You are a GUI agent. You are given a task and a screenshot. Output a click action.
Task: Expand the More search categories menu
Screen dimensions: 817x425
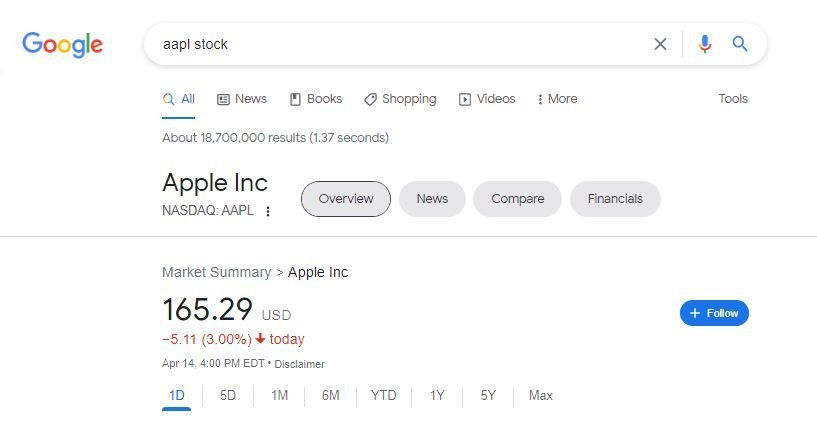[557, 99]
